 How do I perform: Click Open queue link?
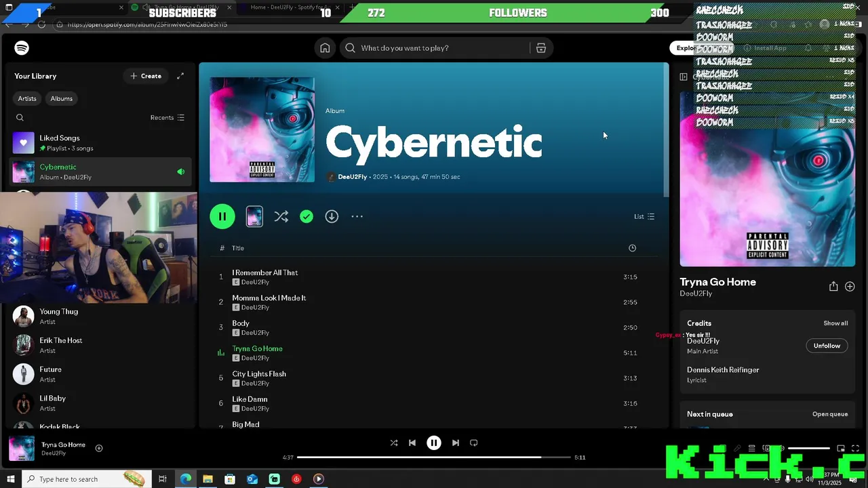coord(830,414)
